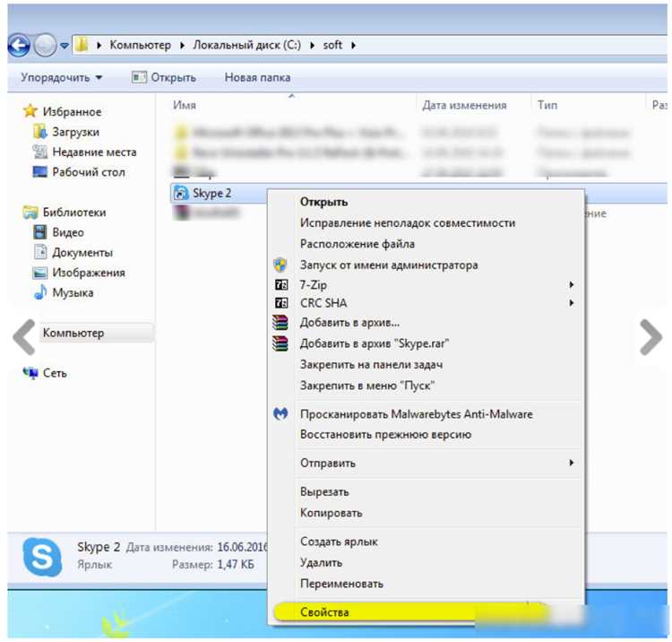The width and height of the screenshot is (672, 642).
Task: Click the large Skype logo in details pane
Action: coord(41,557)
